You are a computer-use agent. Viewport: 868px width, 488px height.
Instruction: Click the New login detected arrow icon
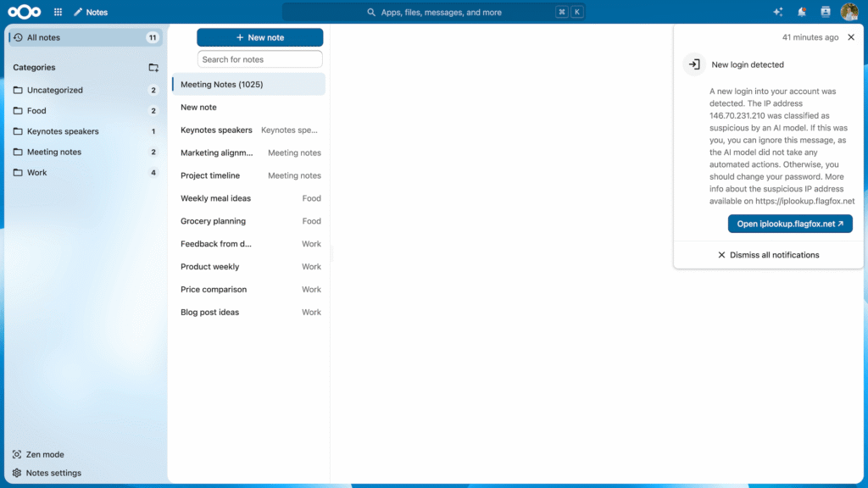point(694,64)
